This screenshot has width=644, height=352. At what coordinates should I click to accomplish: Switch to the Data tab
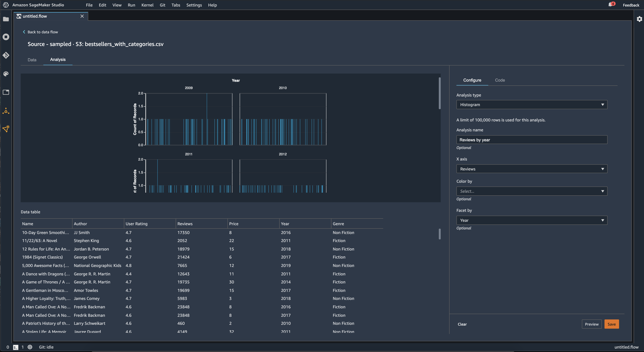point(32,59)
